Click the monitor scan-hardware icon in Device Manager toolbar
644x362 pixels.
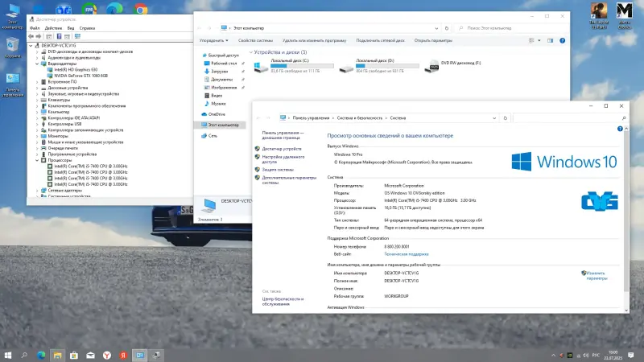(77, 36)
